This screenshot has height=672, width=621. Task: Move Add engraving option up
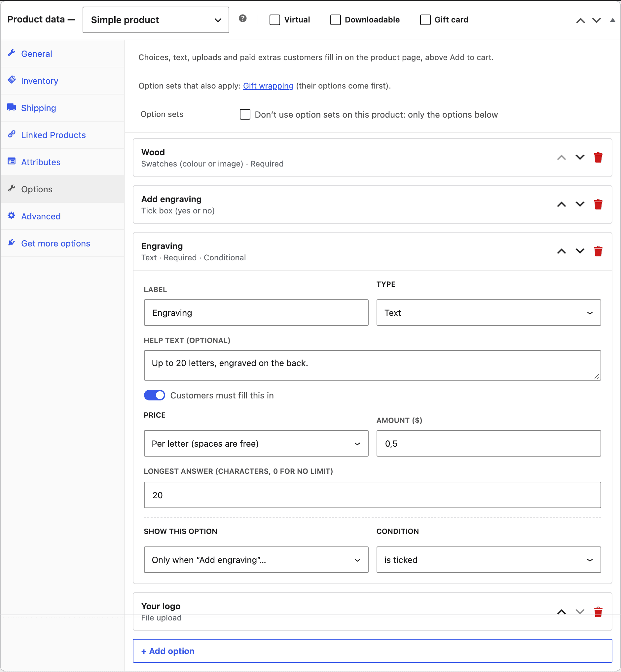click(561, 205)
